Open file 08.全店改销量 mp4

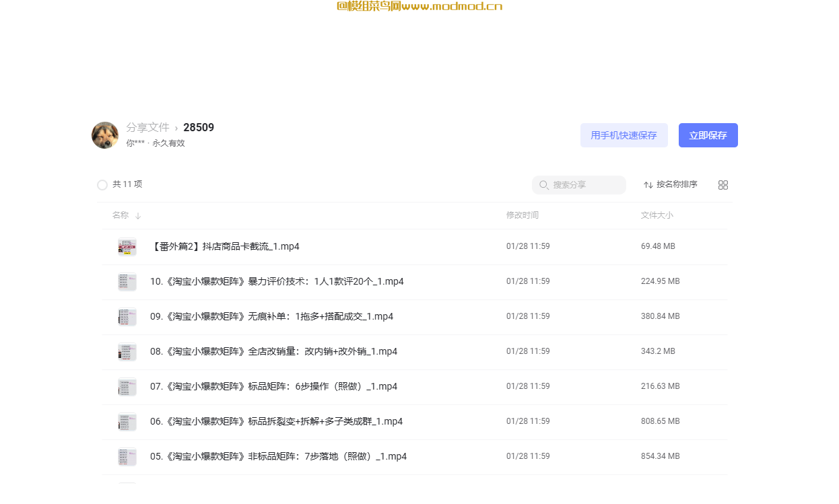[273, 351]
